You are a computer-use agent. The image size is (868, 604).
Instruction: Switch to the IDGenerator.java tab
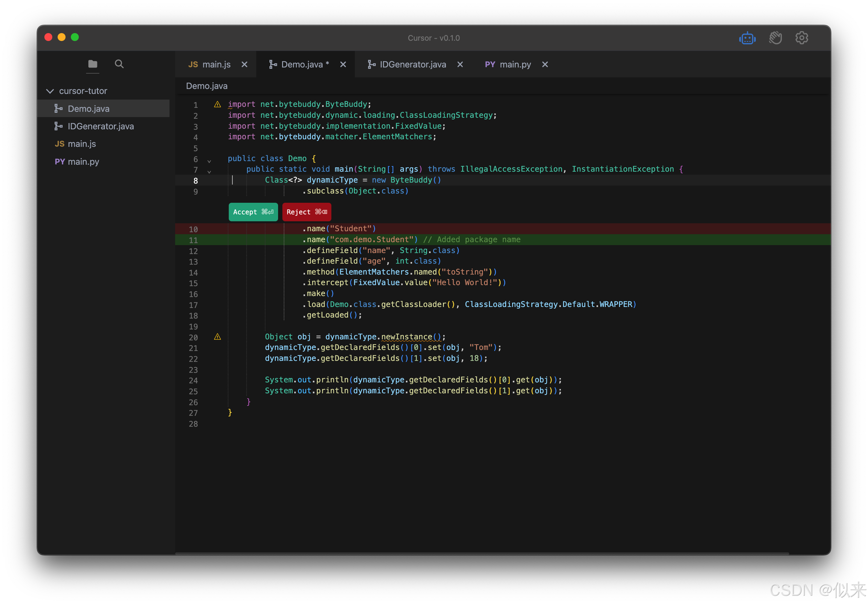point(412,65)
